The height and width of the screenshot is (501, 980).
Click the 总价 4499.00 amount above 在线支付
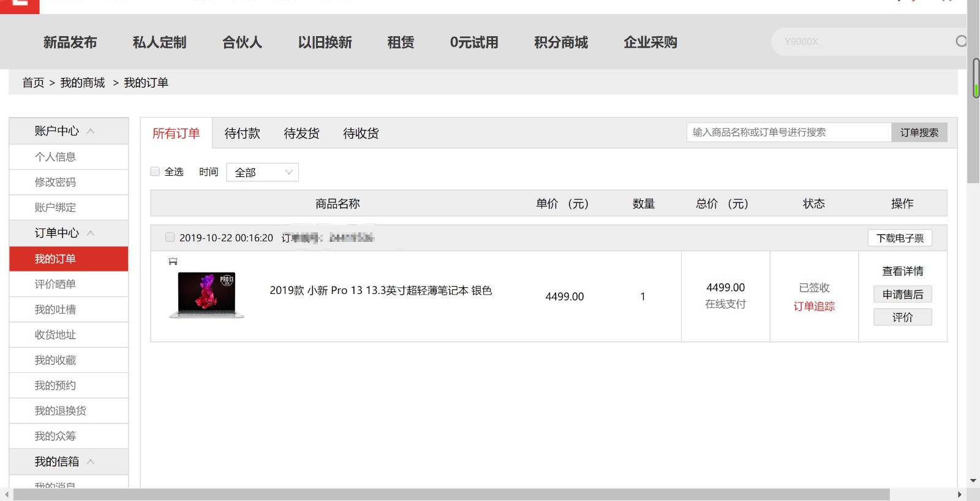click(725, 287)
